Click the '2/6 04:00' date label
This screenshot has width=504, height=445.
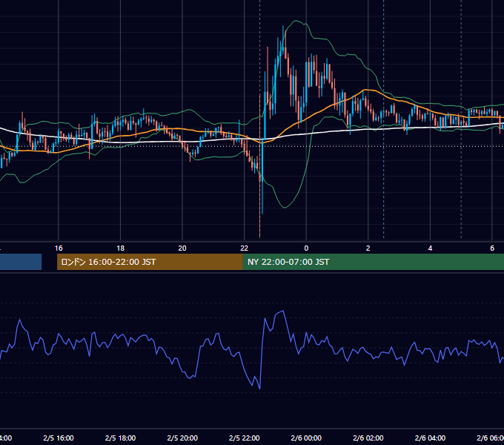(x=430, y=438)
